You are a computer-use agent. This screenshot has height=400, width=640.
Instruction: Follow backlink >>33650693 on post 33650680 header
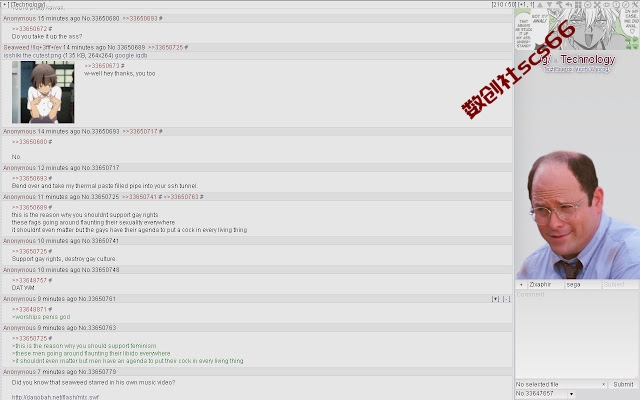140,18
